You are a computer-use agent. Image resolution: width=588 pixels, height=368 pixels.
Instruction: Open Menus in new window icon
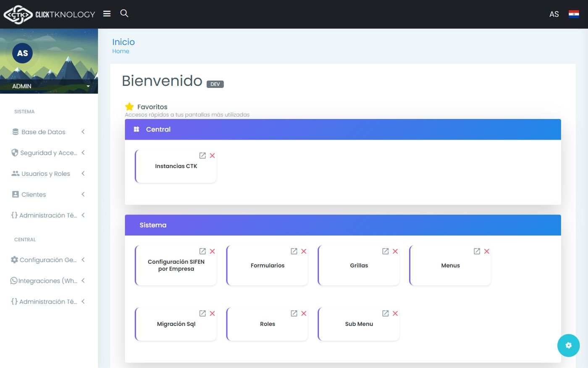click(477, 251)
